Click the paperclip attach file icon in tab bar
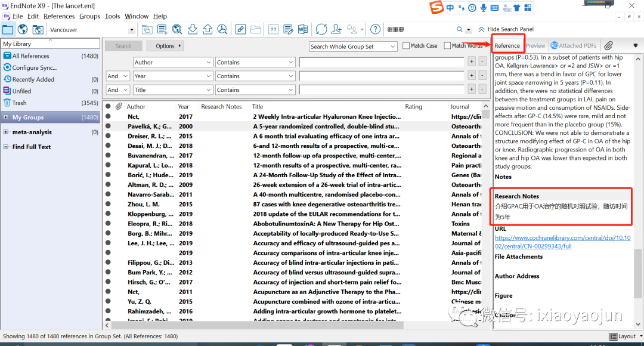 (608, 45)
